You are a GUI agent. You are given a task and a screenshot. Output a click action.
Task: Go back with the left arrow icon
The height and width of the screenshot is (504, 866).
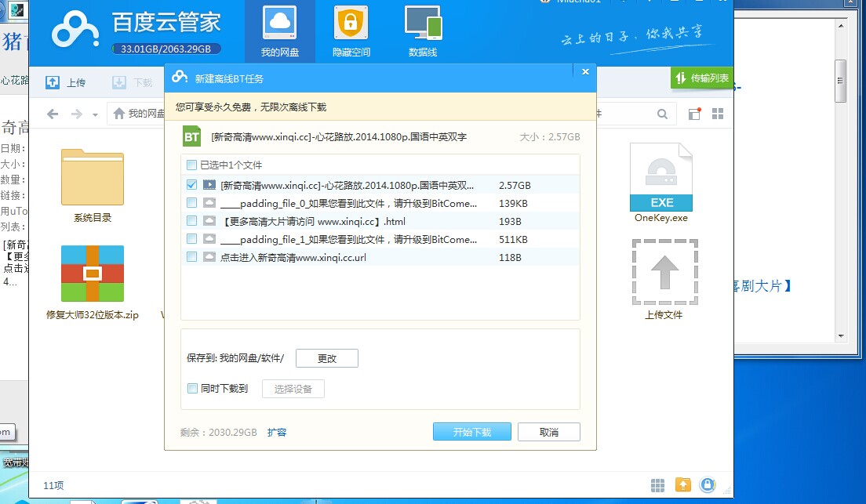click(53, 114)
